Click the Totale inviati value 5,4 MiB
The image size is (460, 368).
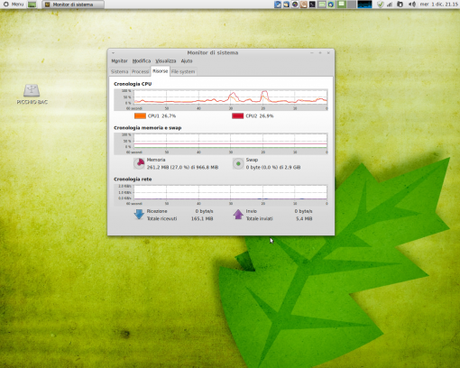coord(304,219)
